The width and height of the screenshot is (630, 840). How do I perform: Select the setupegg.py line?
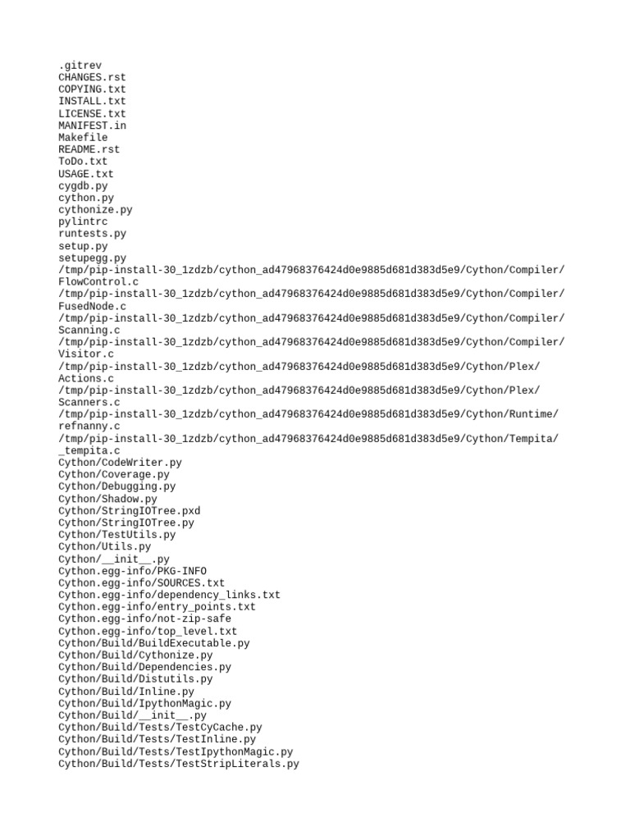click(92, 258)
